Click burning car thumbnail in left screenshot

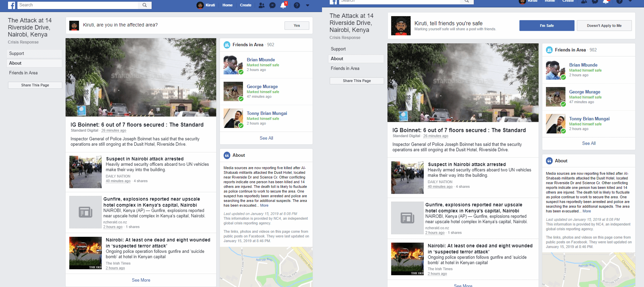tap(85, 253)
